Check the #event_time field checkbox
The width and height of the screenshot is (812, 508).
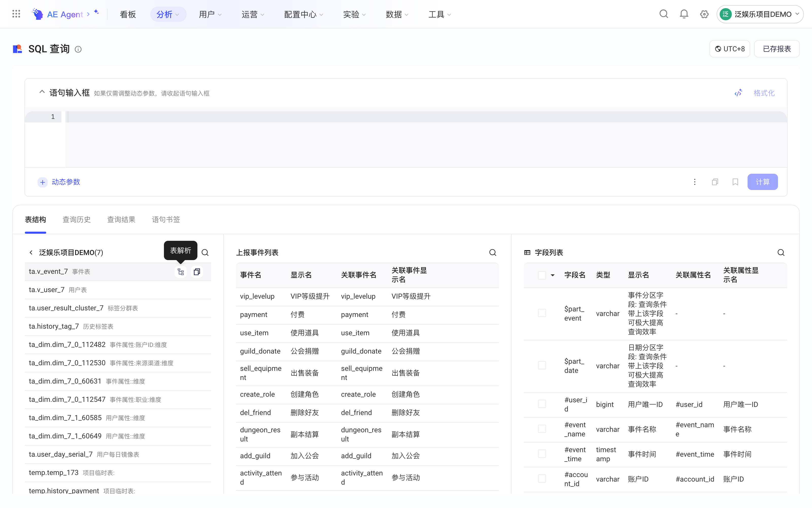pos(542,454)
